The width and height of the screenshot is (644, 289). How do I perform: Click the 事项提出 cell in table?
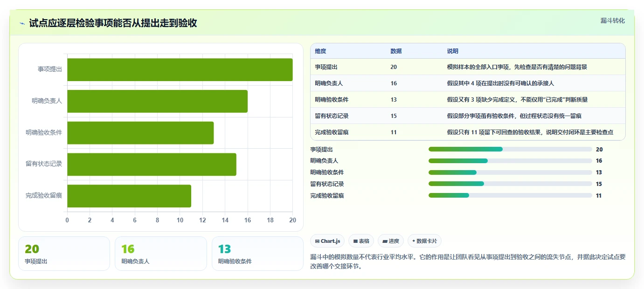point(326,67)
